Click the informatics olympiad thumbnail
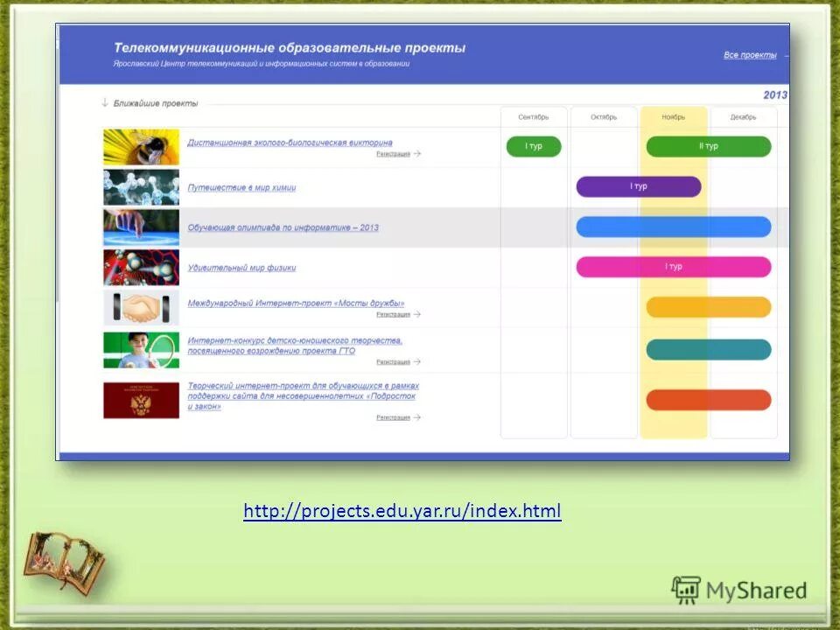Viewport: 840px width, 630px height. (x=142, y=227)
